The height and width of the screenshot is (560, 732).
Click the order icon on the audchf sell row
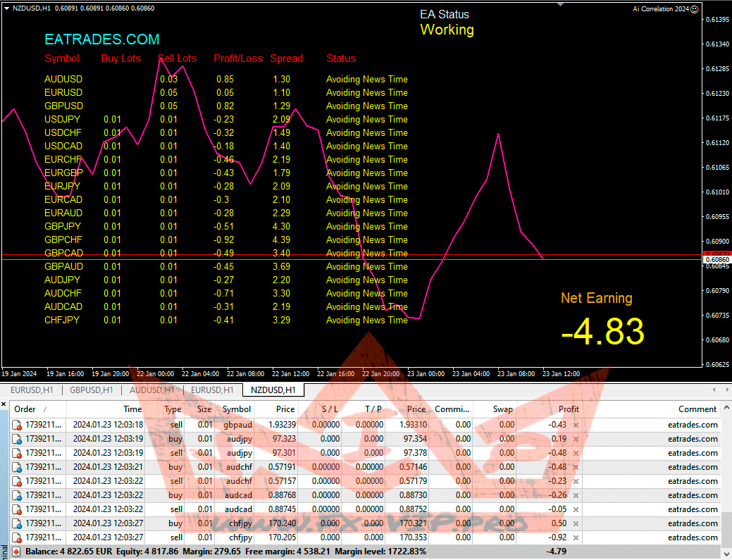[x=17, y=481]
